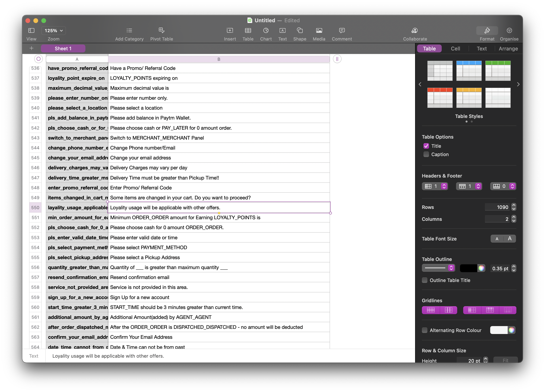Apply the grey header table style

click(440, 71)
